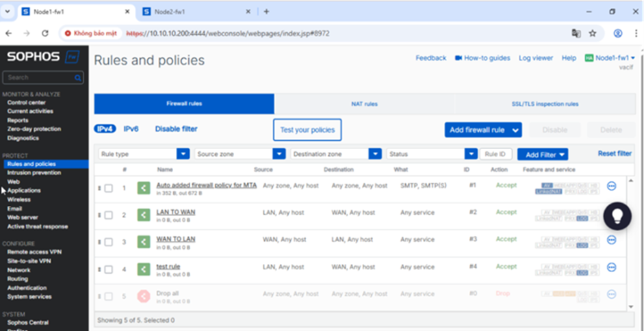Check the MTA auto added rule checkbox
The width and height of the screenshot is (644, 331).
point(108,188)
